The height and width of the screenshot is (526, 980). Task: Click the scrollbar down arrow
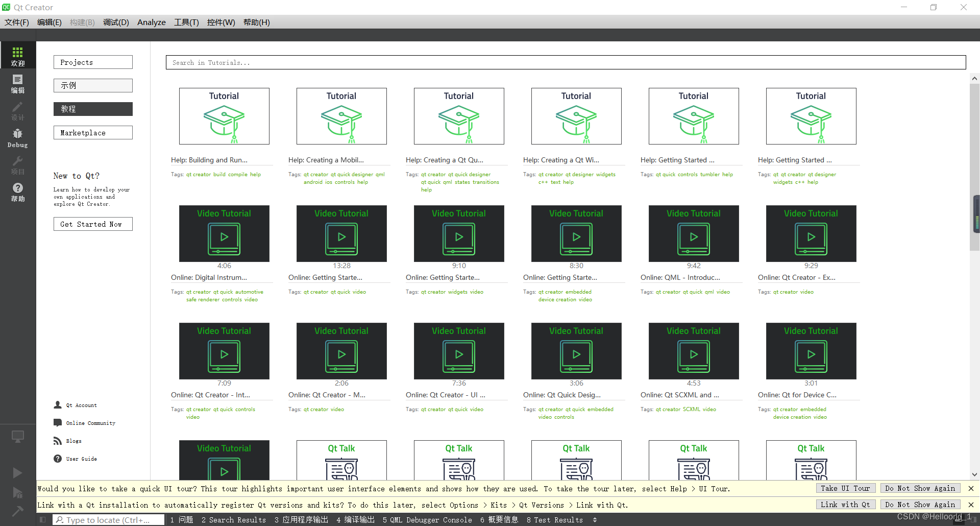pyautogui.click(x=974, y=474)
